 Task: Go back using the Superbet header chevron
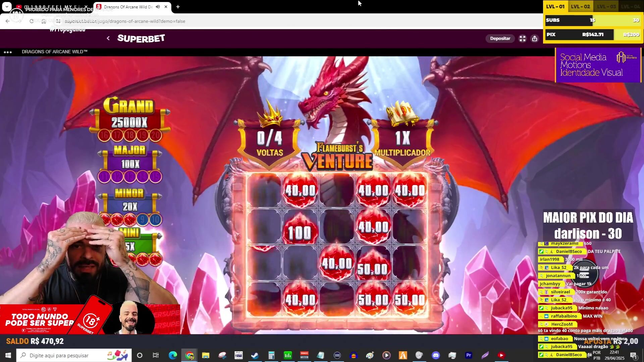pyautogui.click(x=108, y=38)
